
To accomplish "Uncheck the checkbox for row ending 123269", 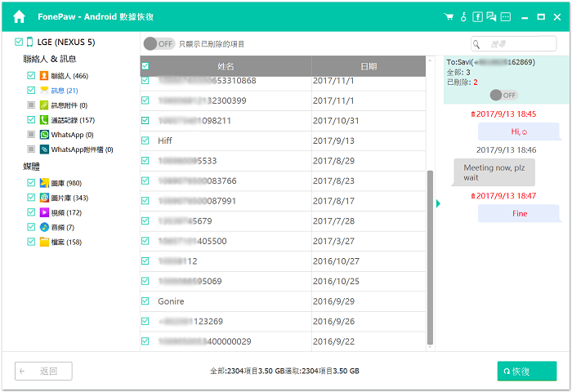I will (145, 321).
